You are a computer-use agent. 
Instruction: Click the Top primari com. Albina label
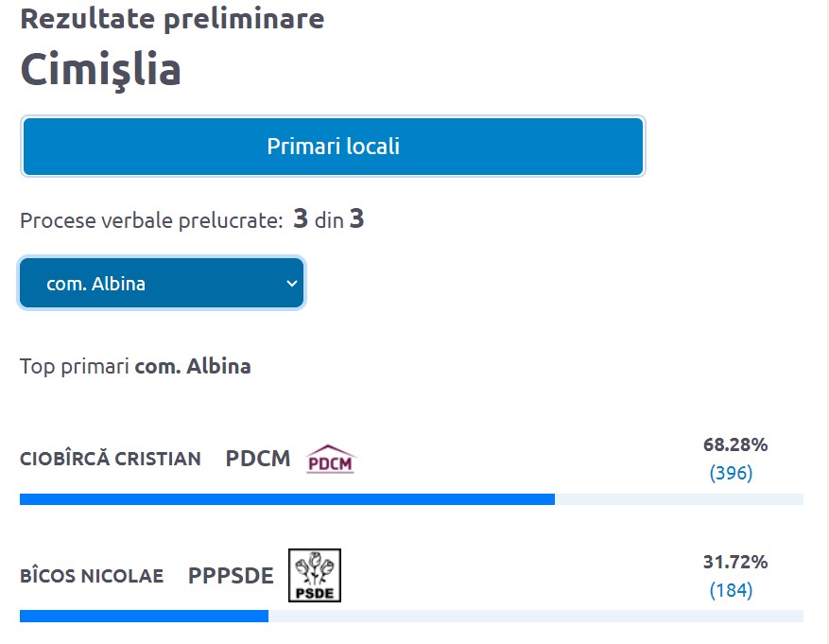(135, 366)
